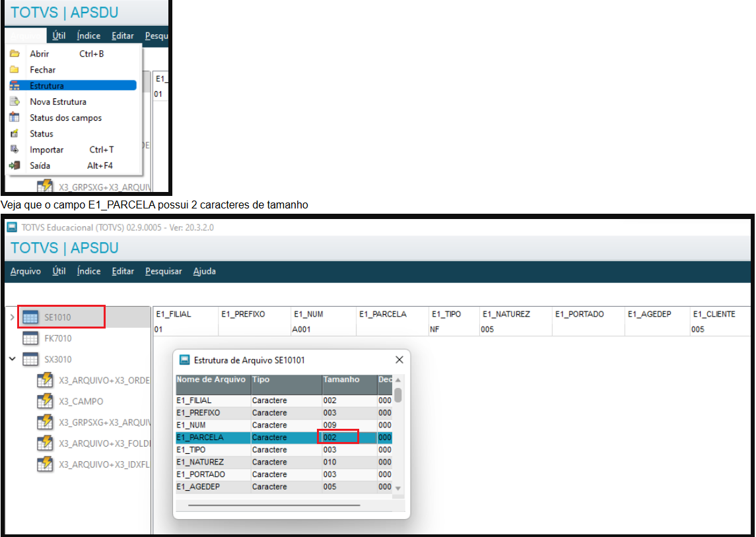The width and height of the screenshot is (756, 537).
Task: Click the X3_GRPSXG+X3_ARQUIV index icon in lower window
Action: pyautogui.click(x=45, y=422)
